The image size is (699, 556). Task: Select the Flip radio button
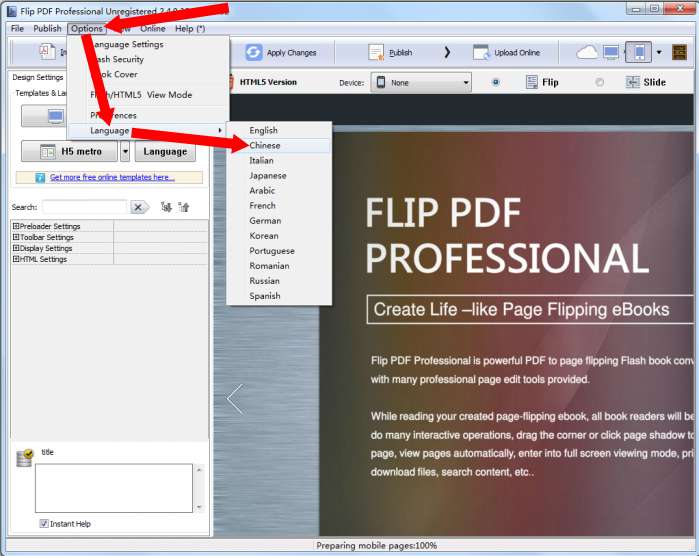click(x=495, y=82)
